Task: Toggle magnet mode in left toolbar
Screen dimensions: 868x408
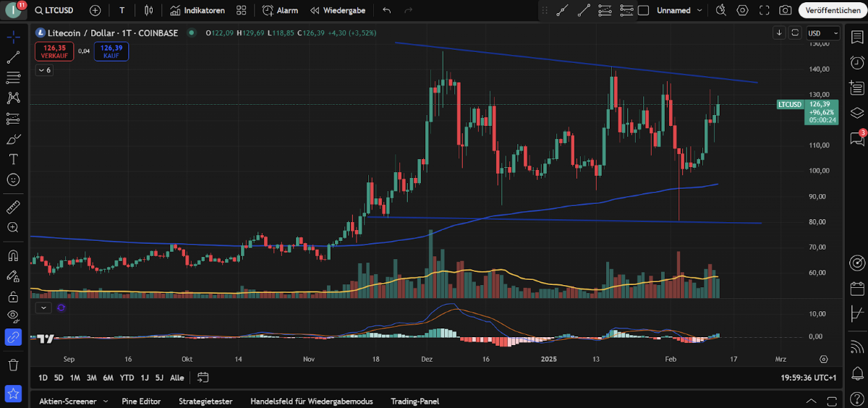Action: coord(13,255)
